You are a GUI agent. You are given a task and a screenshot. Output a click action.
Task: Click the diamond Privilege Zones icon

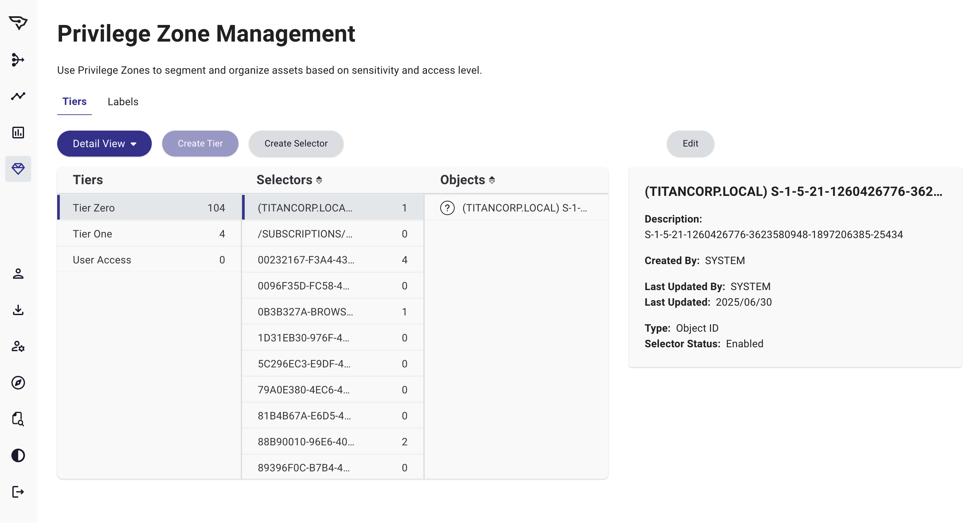click(18, 169)
